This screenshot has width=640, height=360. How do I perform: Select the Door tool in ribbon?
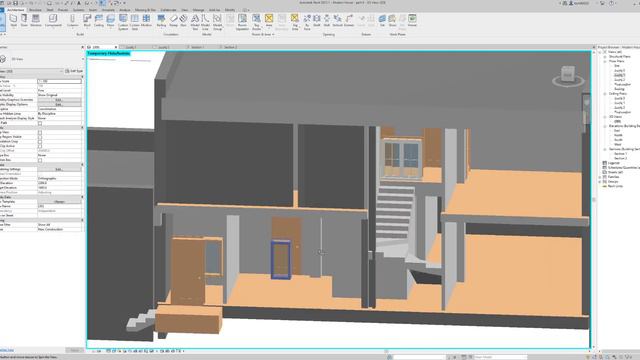(24, 20)
